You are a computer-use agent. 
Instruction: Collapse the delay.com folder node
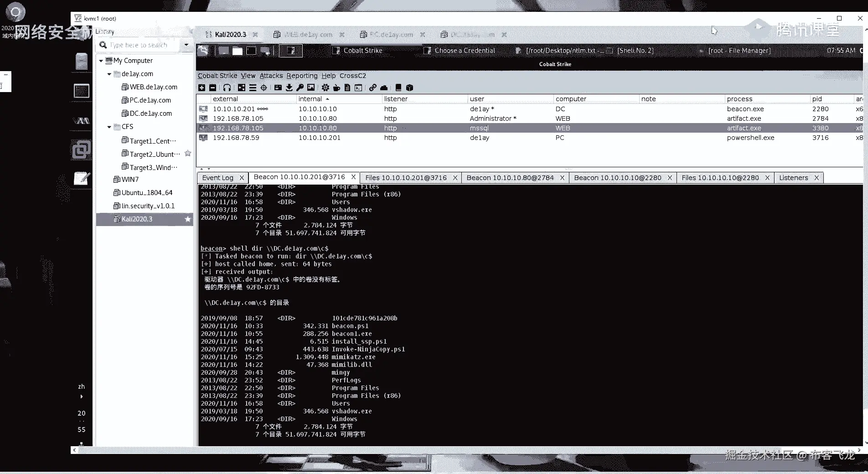point(109,74)
